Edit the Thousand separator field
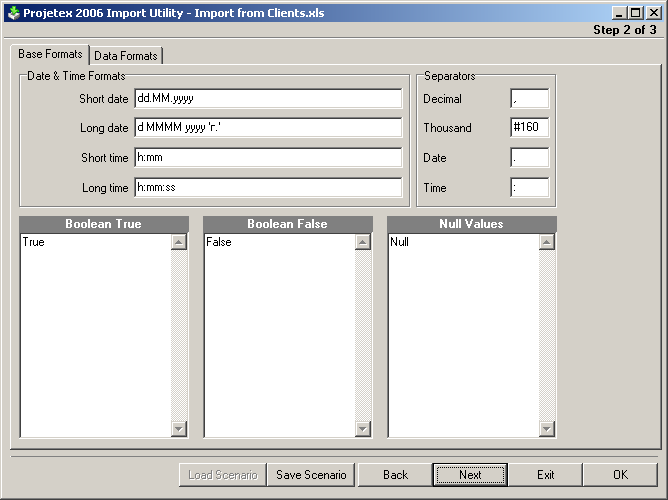 (x=529, y=128)
